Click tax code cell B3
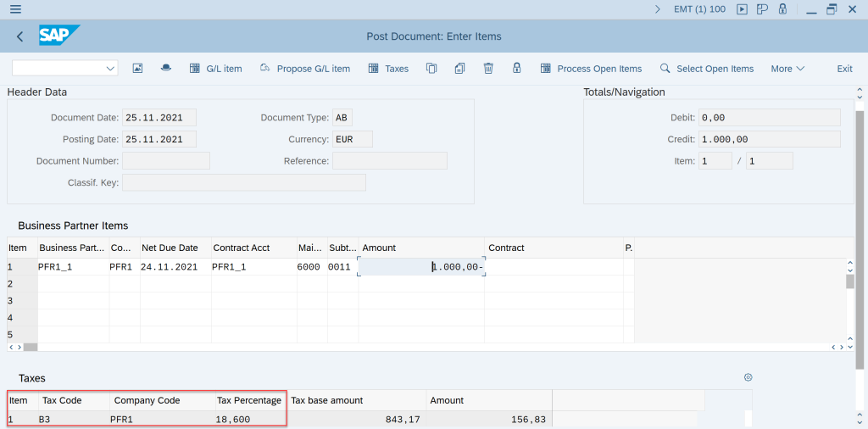The width and height of the screenshot is (868, 429). point(74,420)
